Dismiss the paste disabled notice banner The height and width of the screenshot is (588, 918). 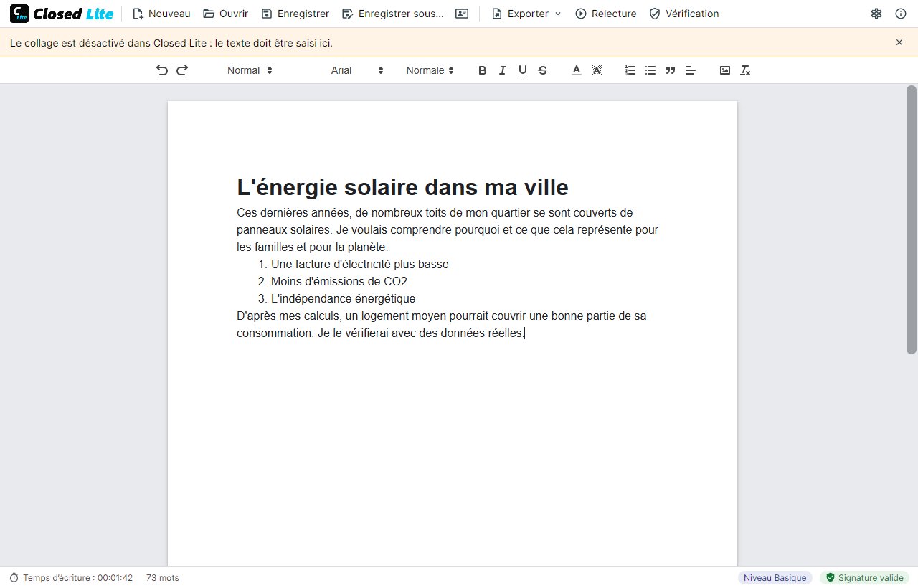tap(899, 42)
